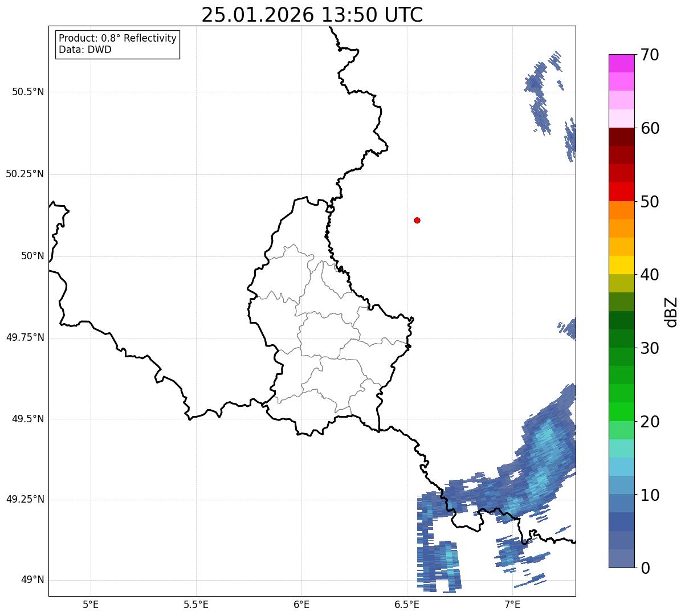Click the magenta top colorbar swatch
The image size is (685, 616).
(x=622, y=63)
